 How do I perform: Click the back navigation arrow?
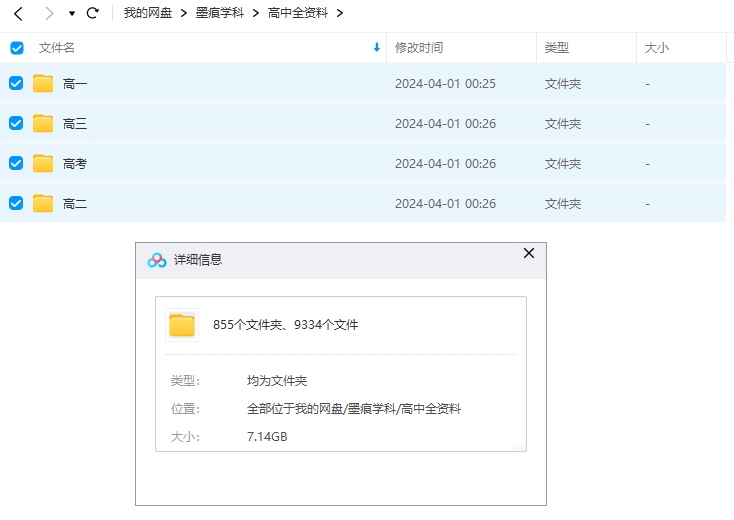(x=18, y=13)
